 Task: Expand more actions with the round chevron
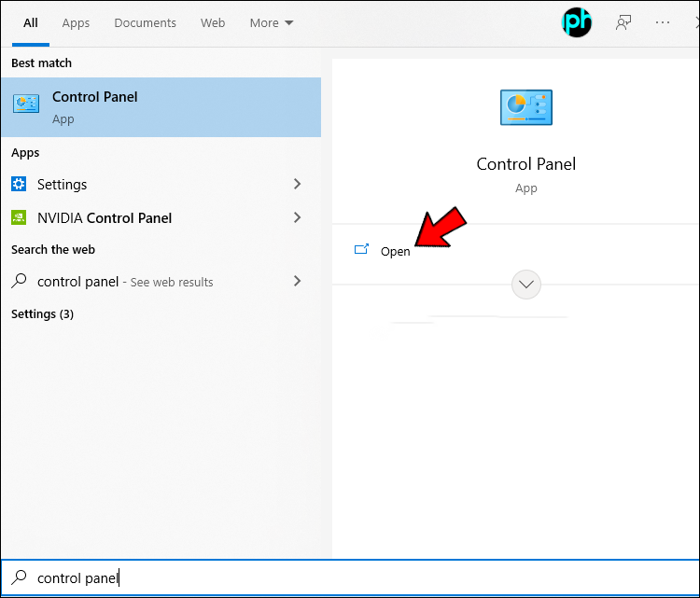pyautogui.click(x=525, y=285)
